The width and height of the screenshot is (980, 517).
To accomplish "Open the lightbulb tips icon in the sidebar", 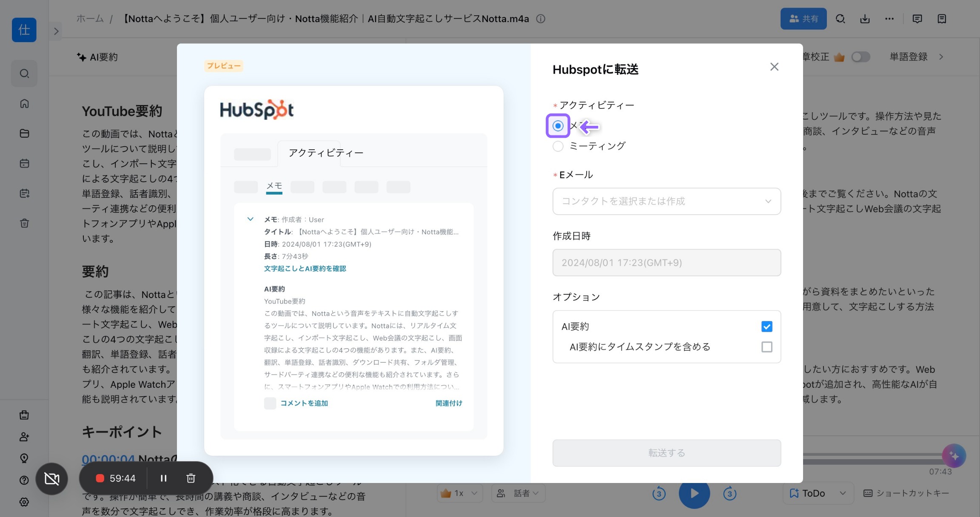I will tap(24, 458).
